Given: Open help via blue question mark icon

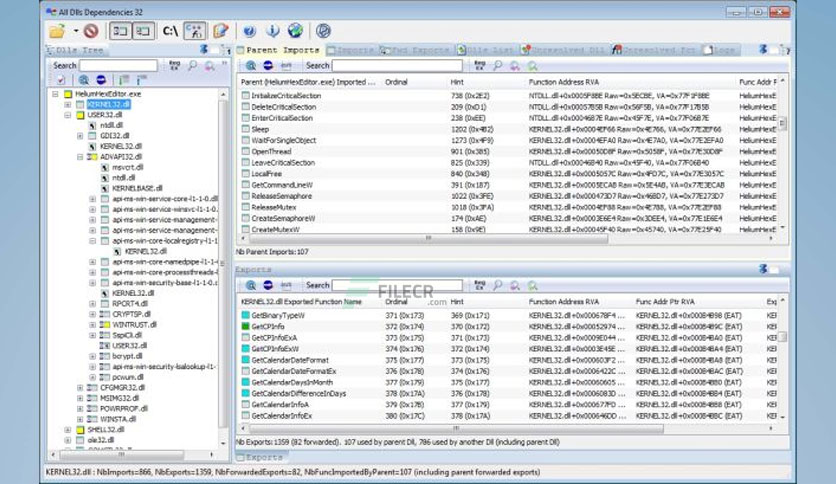Looking at the screenshot, I should [x=249, y=31].
